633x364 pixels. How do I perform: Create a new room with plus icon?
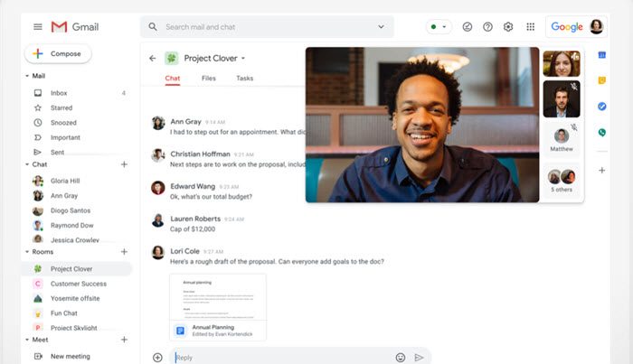(125, 251)
